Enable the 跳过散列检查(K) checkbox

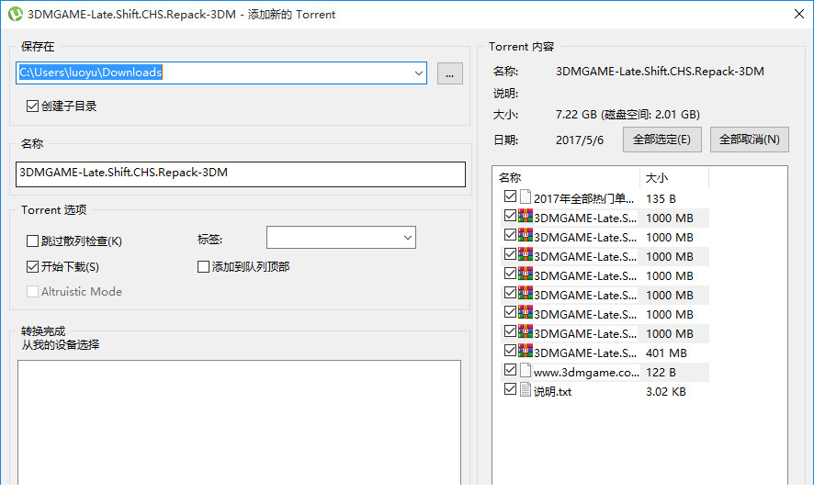(32, 241)
